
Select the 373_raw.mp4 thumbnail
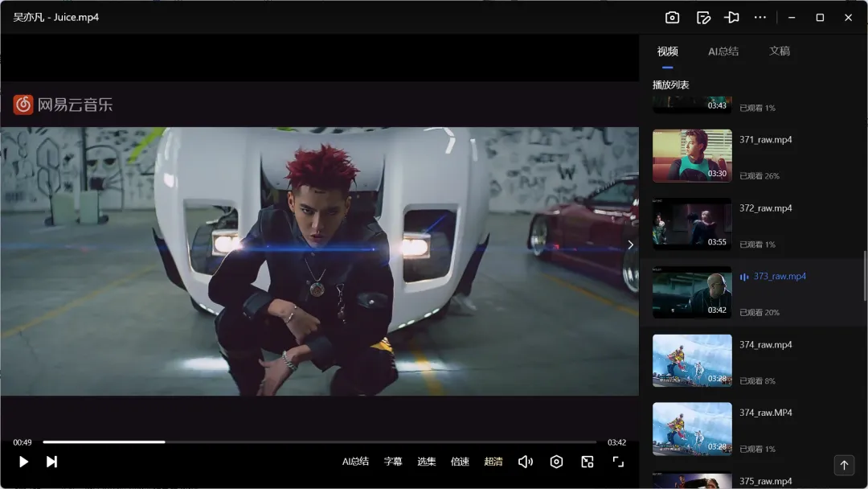[x=692, y=293]
